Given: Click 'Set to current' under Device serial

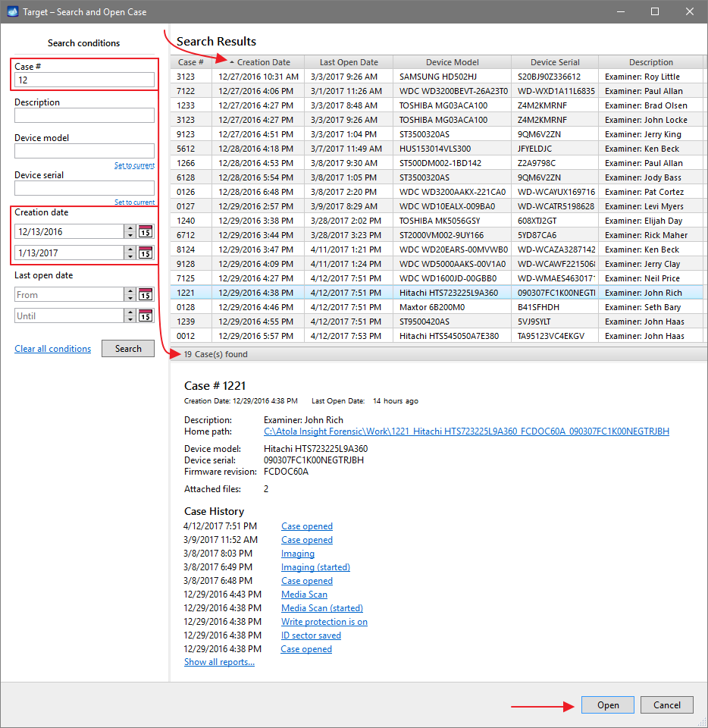Looking at the screenshot, I should click(134, 202).
